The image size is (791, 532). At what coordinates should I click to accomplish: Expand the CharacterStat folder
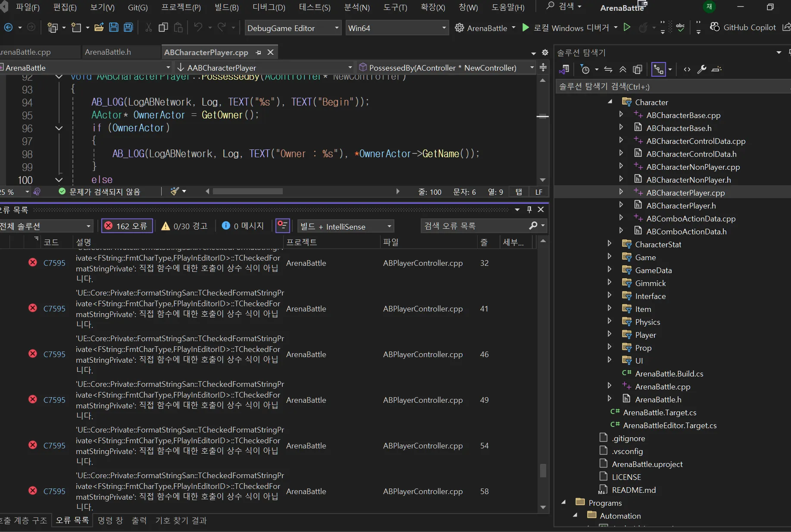point(610,244)
